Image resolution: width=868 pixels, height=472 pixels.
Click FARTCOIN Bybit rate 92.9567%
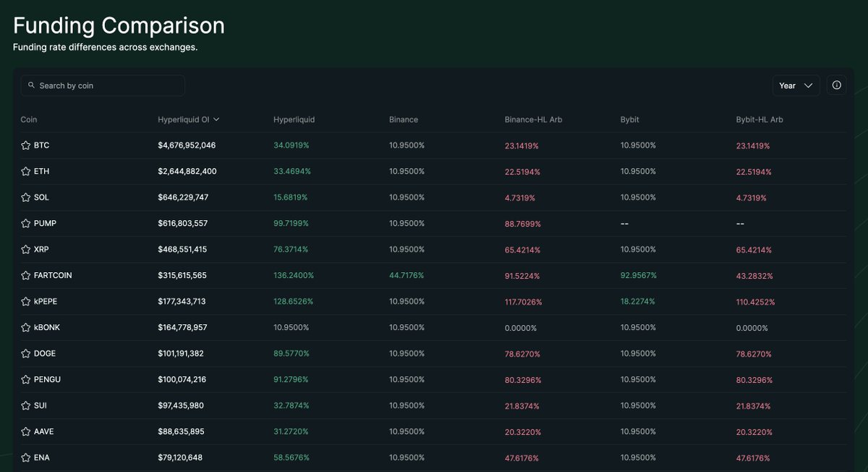click(639, 276)
